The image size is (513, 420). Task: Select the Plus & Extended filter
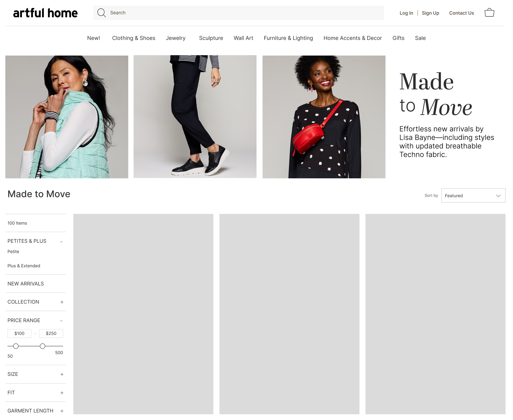pyautogui.click(x=24, y=266)
